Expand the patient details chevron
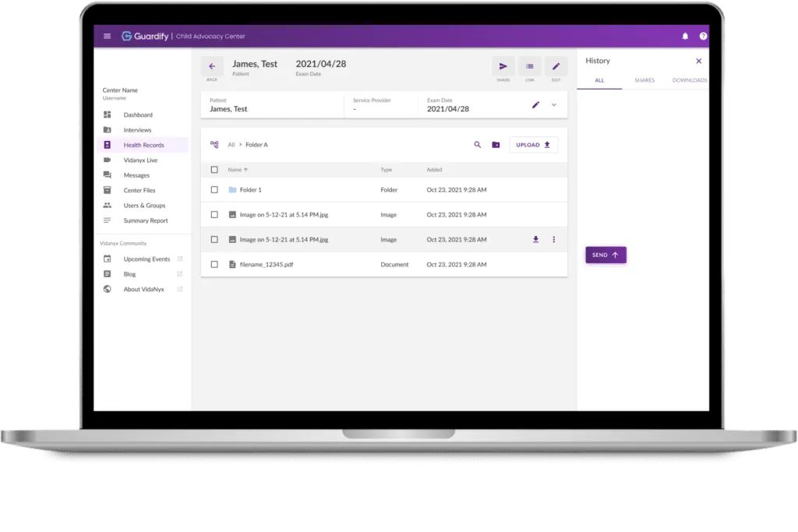798x532 pixels. click(554, 104)
